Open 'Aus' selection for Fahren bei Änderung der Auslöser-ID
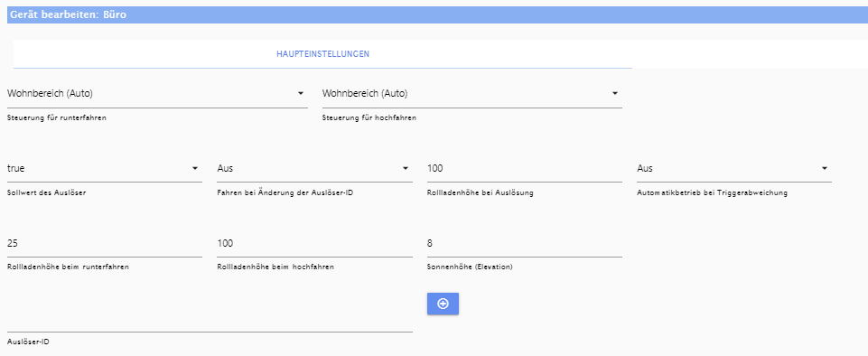This screenshot has width=868, height=356. tap(314, 168)
